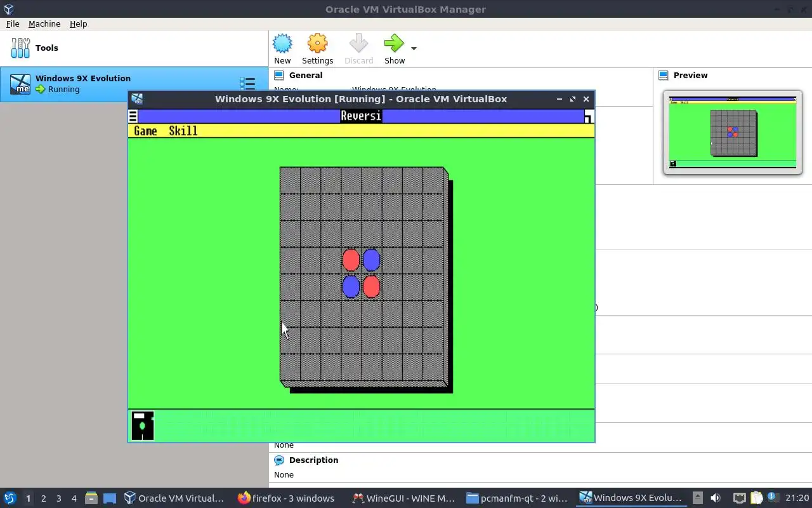Switch to workspace 2

click(43, 498)
